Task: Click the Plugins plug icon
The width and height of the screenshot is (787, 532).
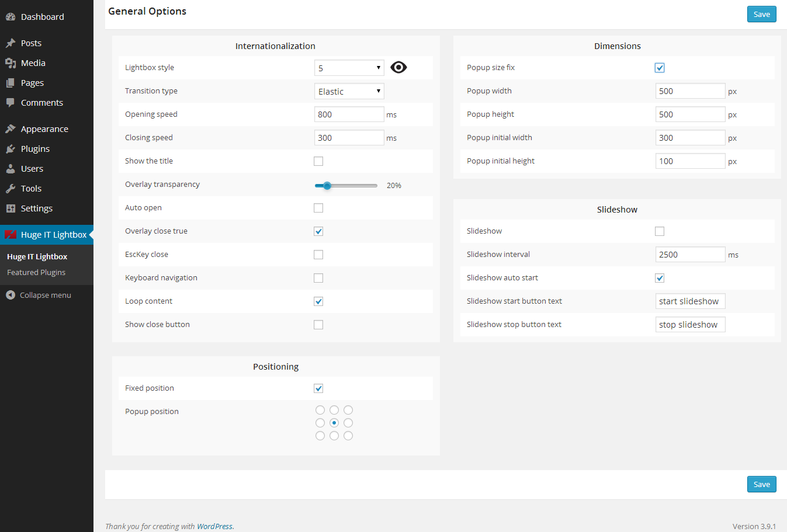Action: pos(11,149)
